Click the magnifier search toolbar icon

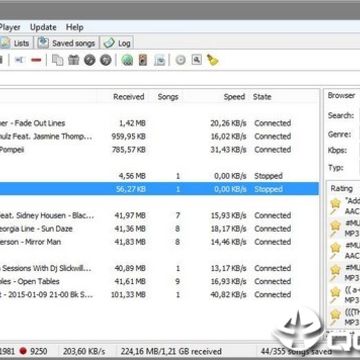197,60
